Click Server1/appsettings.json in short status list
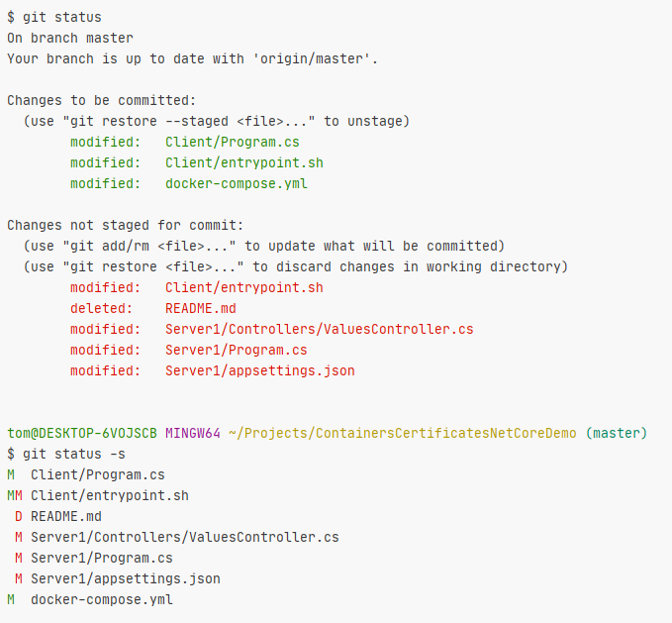This screenshot has width=672, height=623. (x=126, y=578)
